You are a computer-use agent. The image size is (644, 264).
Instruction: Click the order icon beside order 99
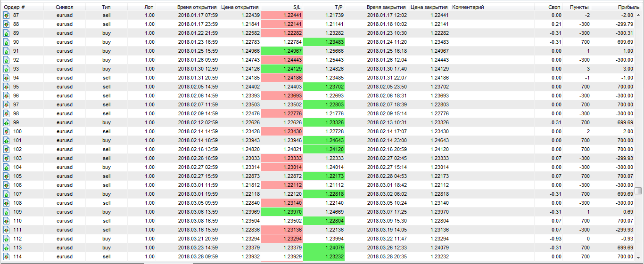(7, 123)
